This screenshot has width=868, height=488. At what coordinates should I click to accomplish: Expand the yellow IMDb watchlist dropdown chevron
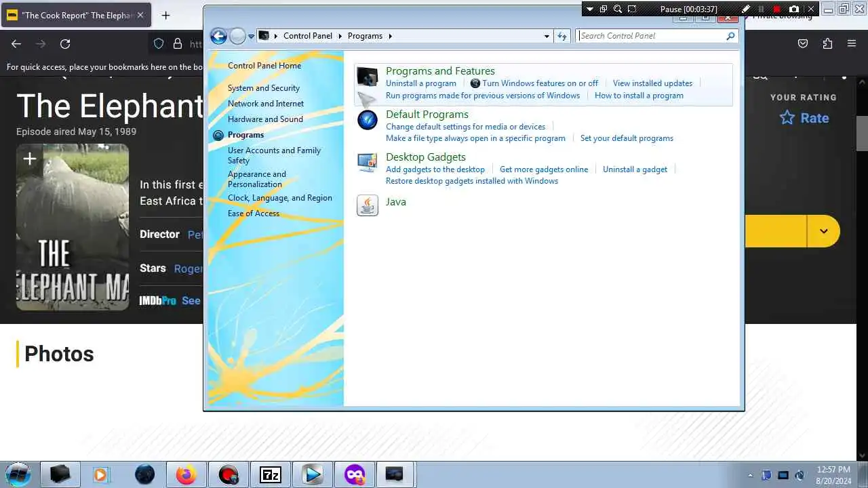coord(823,231)
